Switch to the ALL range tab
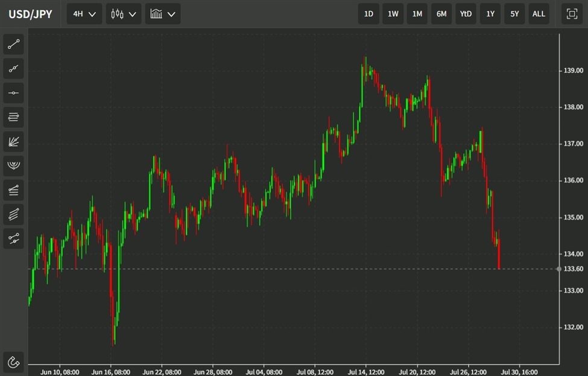Viewport: 588px width, 376px height. (x=539, y=13)
